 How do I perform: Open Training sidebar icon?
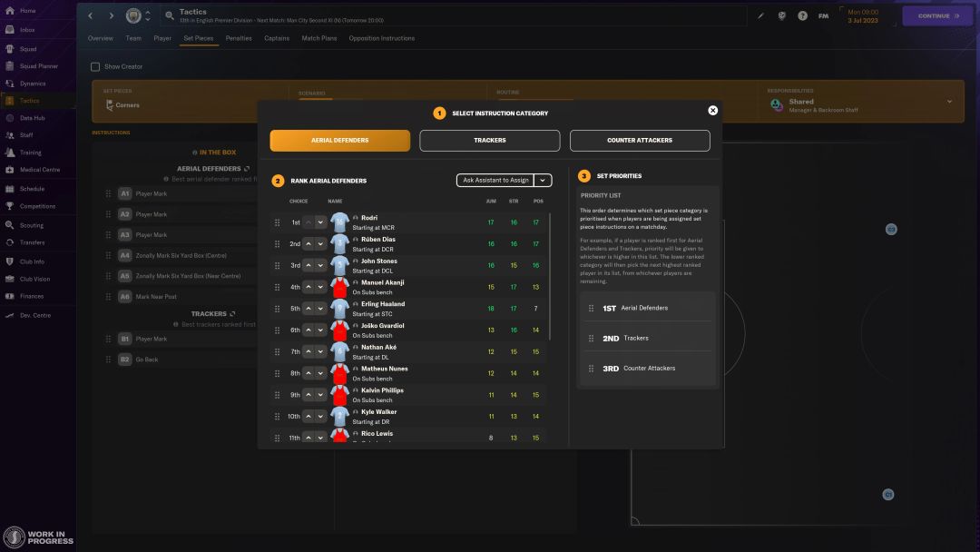point(10,152)
